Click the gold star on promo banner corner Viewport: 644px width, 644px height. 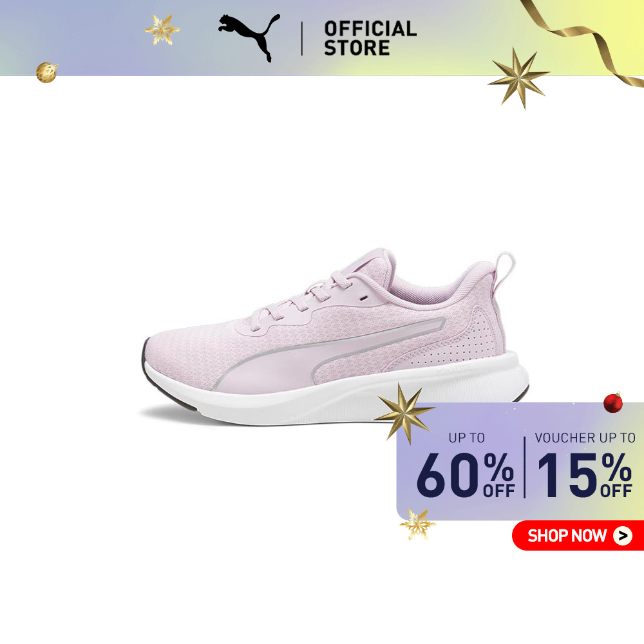pos(404,413)
